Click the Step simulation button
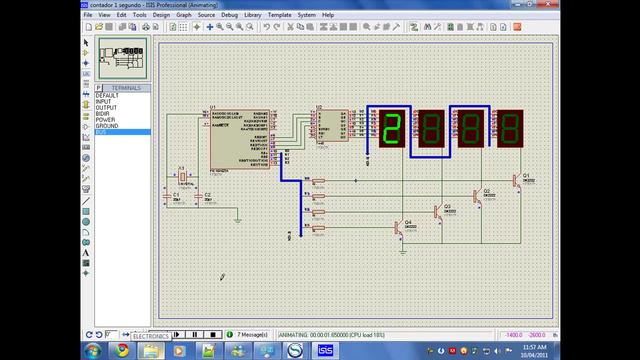640x360 pixels. click(x=177, y=335)
